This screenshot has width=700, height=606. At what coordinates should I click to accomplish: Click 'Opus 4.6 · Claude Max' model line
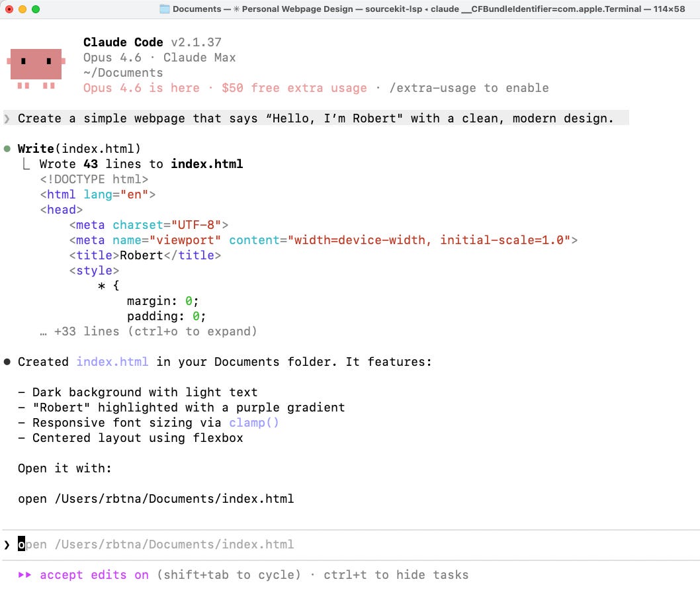coord(159,58)
